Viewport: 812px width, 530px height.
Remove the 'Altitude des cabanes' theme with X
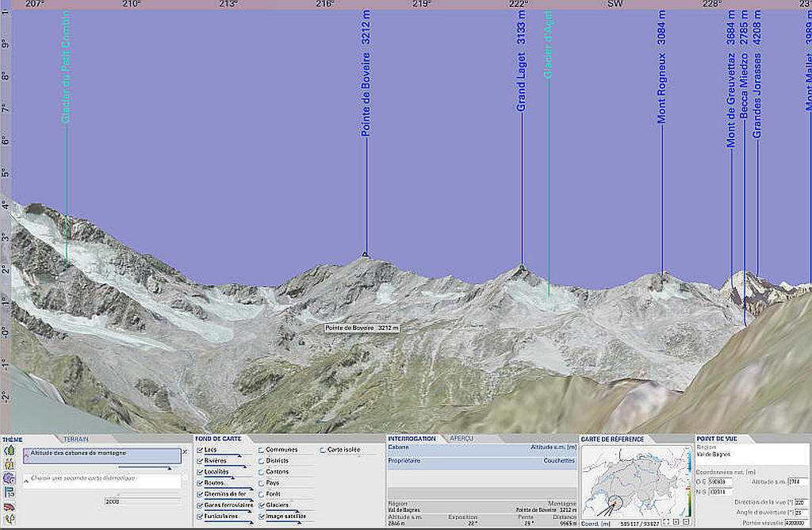(x=185, y=451)
